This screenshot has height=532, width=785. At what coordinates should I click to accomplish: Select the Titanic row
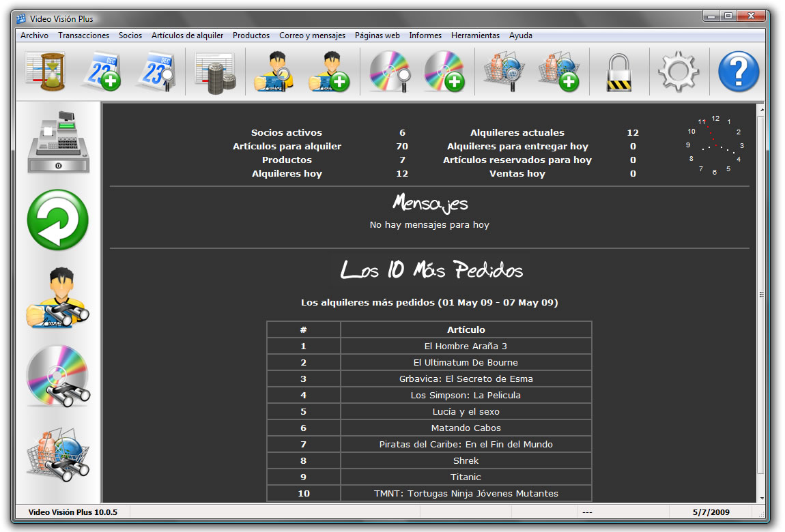429,477
